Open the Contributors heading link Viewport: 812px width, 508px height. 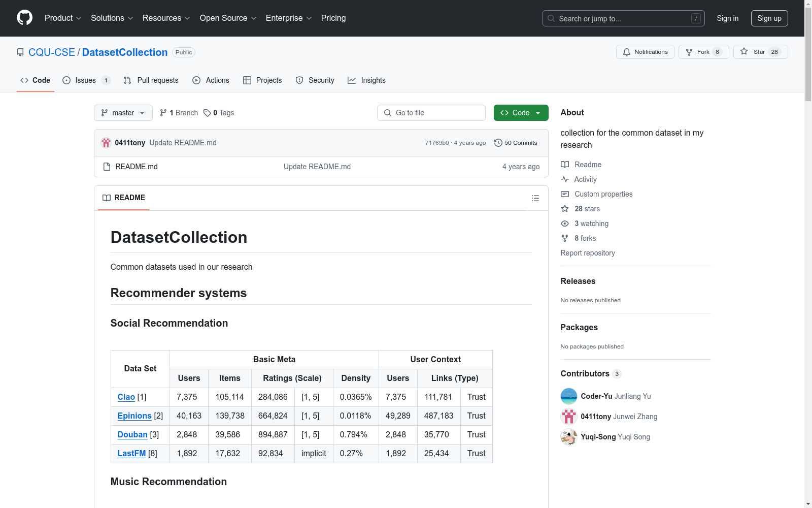click(591, 373)
